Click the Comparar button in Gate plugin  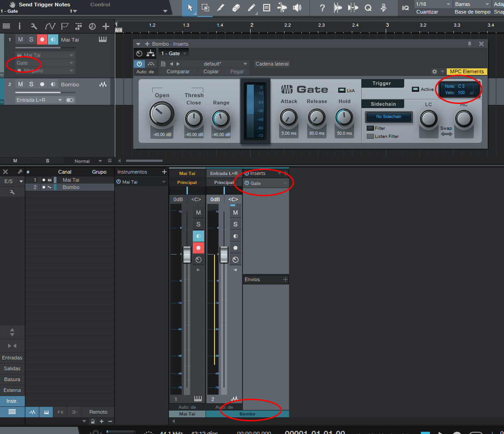(x=178, y=71)
